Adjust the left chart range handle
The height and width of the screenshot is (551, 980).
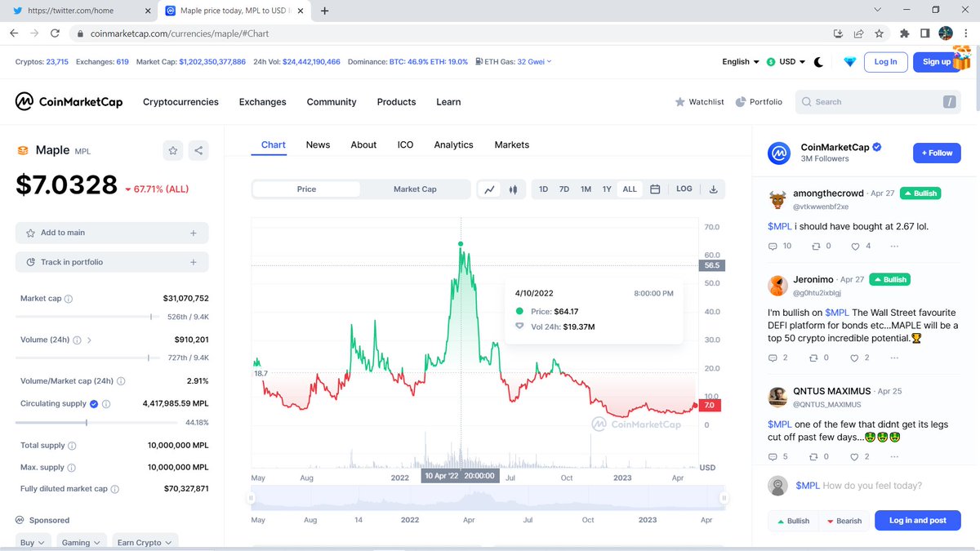point(252,497)
